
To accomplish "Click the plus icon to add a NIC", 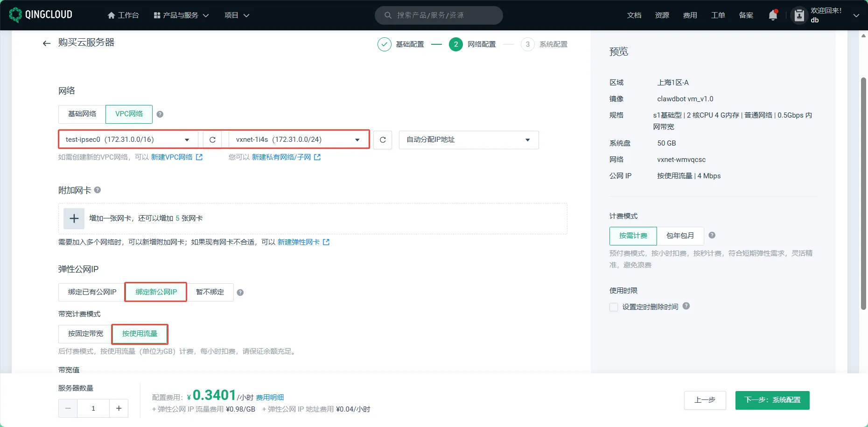I will coord(74,218).
